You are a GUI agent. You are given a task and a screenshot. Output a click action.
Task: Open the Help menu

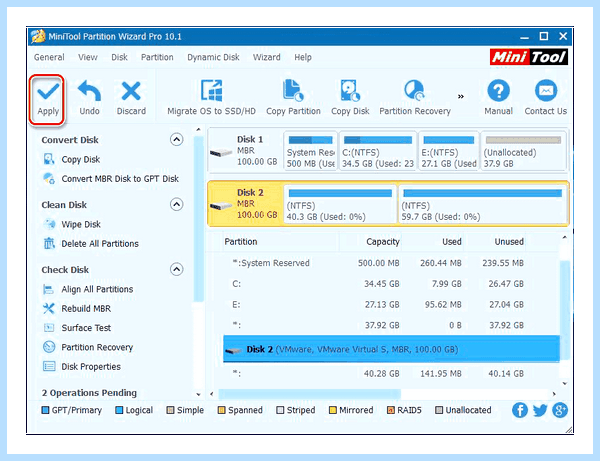tap(303, 57)
